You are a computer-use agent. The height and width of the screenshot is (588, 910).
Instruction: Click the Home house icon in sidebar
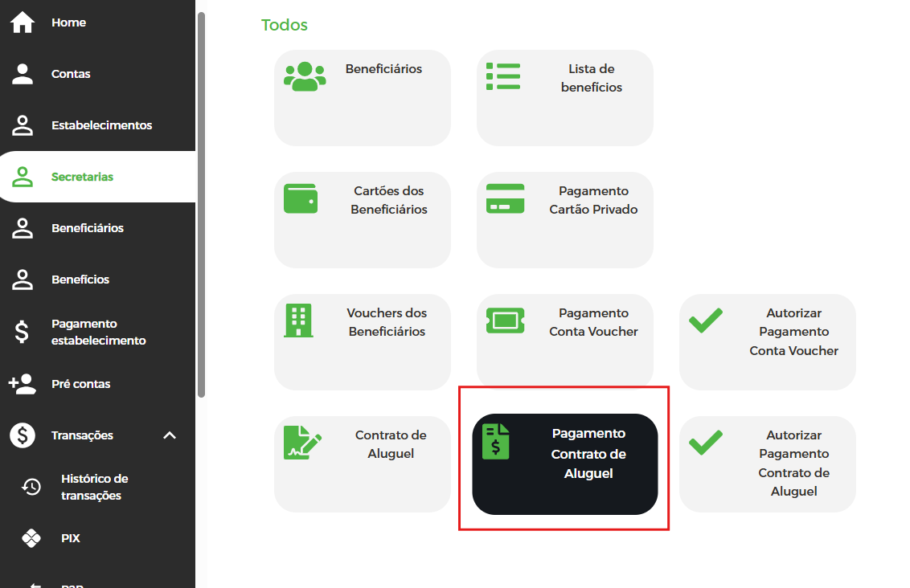point(23,22)
